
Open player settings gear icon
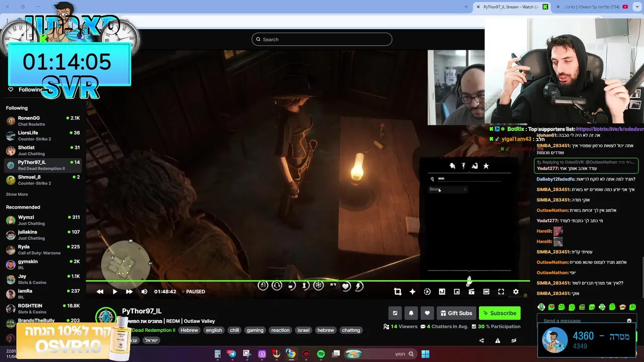(516, 292)
